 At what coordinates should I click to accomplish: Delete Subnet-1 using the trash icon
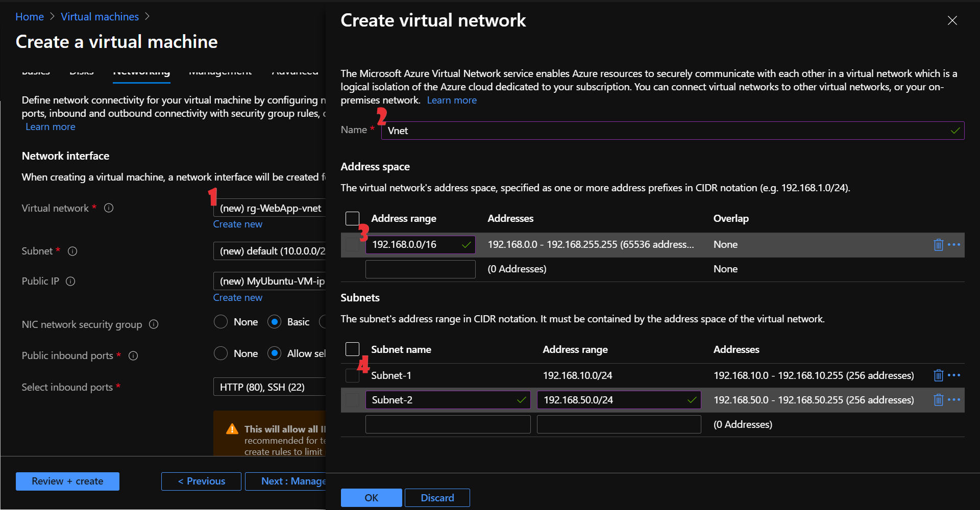(938, 376)
